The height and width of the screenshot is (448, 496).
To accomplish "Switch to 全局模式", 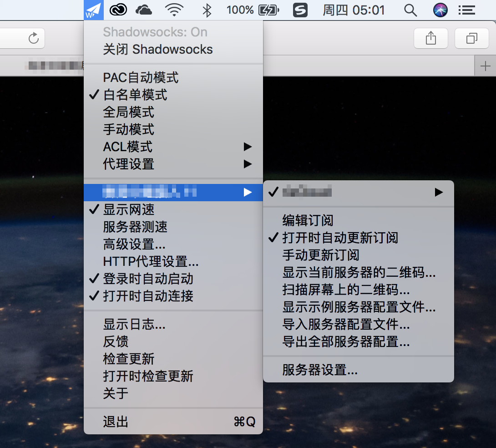I will click(x=173, y=112).
